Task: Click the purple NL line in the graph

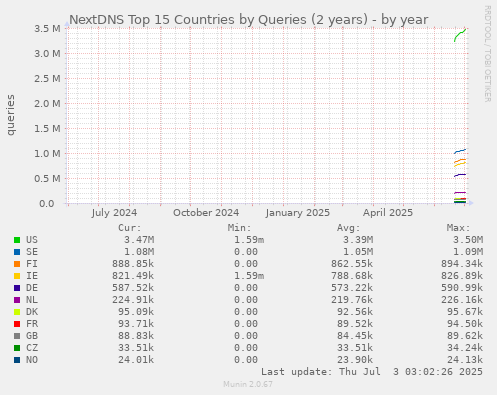Action: 460,193
